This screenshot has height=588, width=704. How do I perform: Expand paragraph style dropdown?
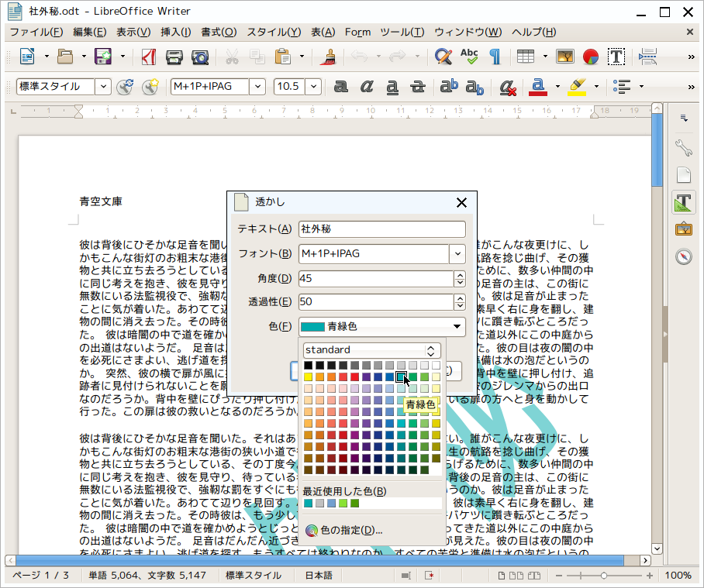(x=103, y=86)
